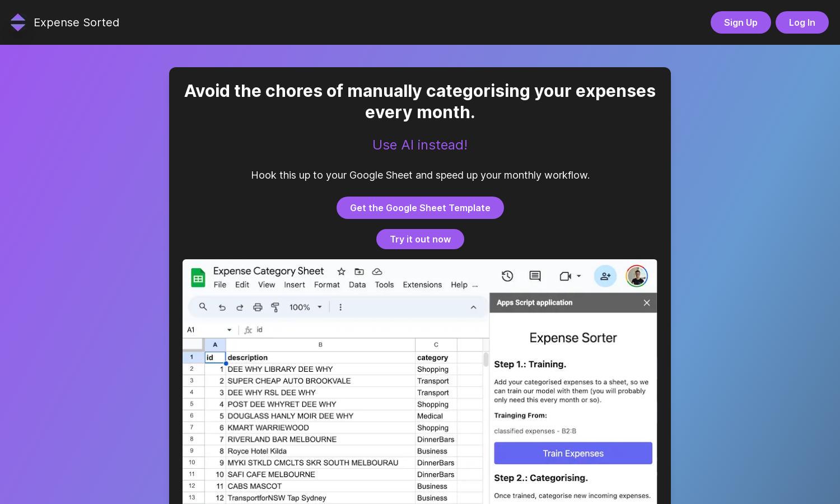
Task: Click the 'category' header cell
Action: pos(436,357)
